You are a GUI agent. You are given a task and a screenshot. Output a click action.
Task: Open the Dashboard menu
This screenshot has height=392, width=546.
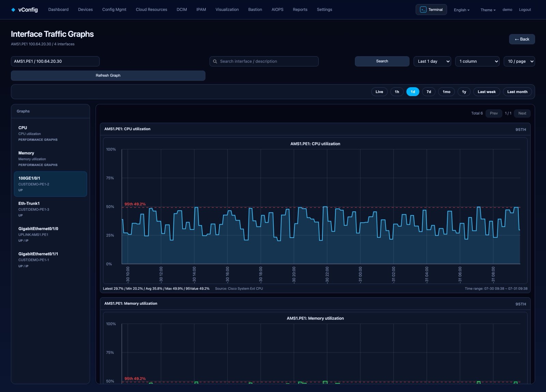tap(58, 10)
